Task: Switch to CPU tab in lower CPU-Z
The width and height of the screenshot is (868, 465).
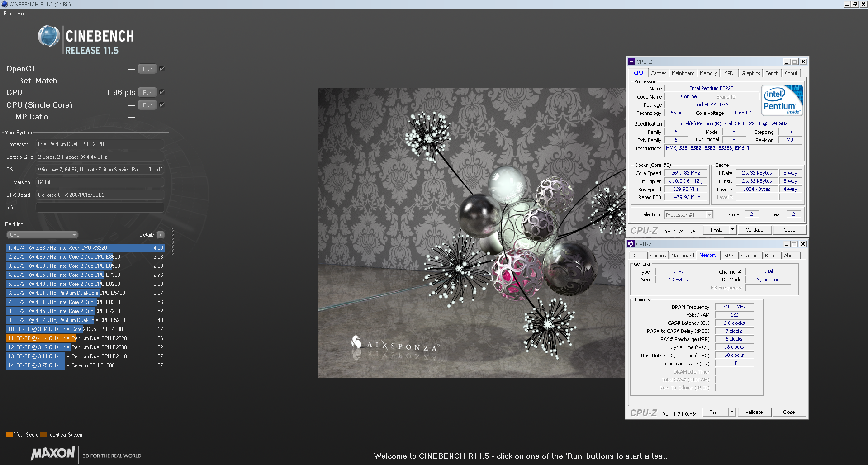Action: 638,256
